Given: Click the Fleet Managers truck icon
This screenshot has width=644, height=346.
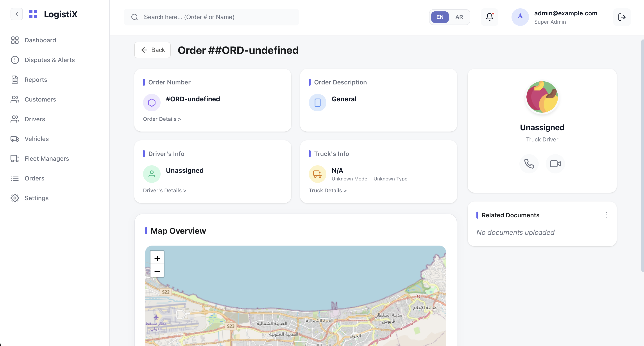Looking at the screenshot, I should pyautogui.click(x=15, y=159).
